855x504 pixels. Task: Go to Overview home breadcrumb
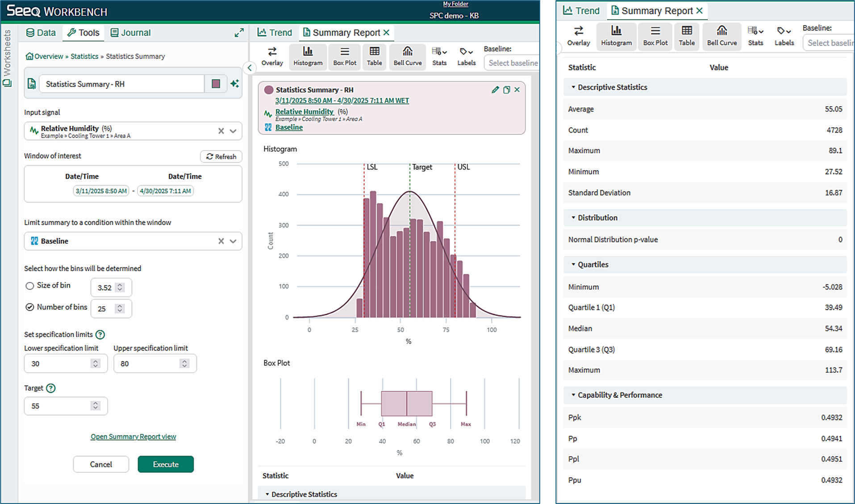(x=44, y=56)
